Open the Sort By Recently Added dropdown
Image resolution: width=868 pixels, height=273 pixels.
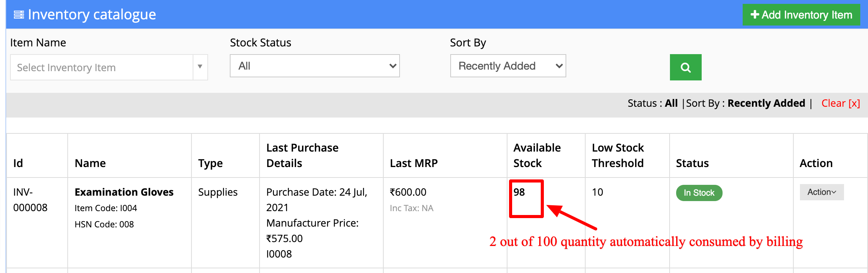coord(508,66)
